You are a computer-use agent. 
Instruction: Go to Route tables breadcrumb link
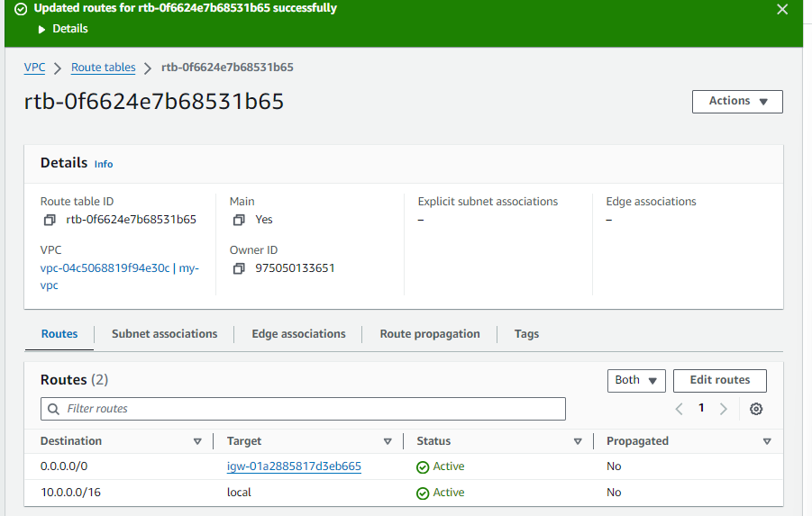[x=103, y=68]
